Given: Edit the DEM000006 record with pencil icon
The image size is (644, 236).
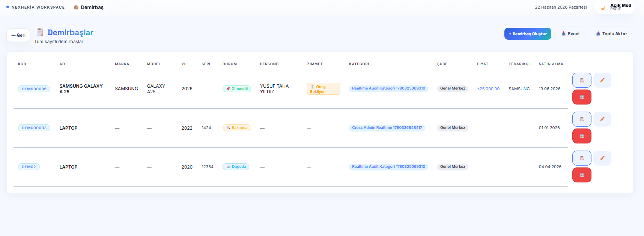Looking at the screenshot, I should 602,80.
